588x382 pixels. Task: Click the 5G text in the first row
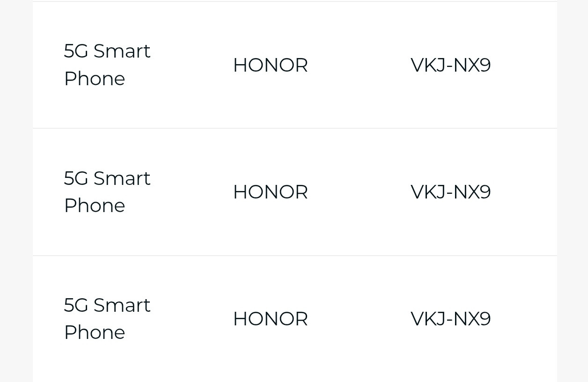click(76, 51)
